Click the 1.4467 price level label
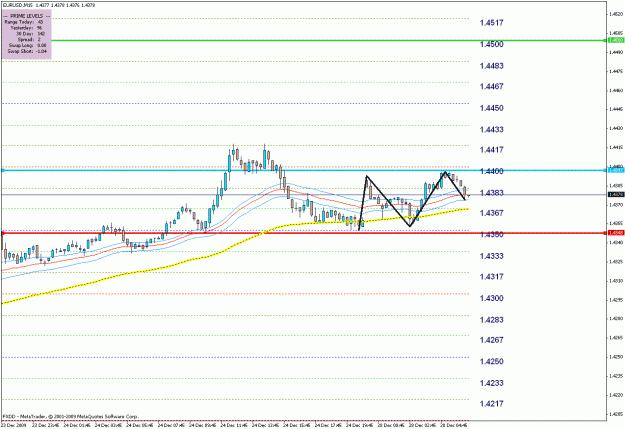625x429 pixels. (491, 86)
